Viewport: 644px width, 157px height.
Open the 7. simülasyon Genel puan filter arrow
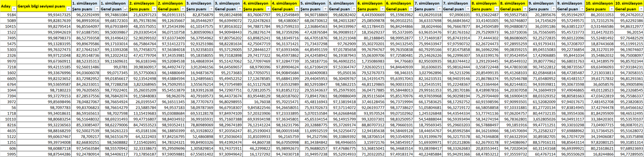pos(468,9)
